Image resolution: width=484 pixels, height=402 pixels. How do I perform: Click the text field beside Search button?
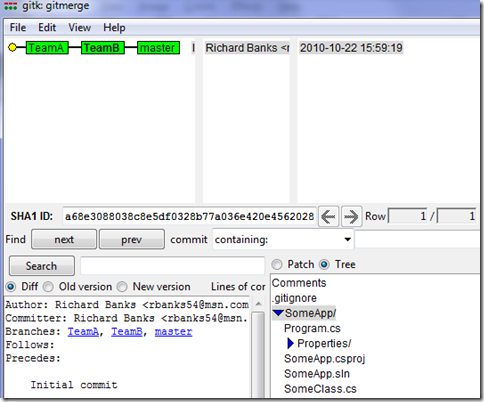(x=173, y=266)
